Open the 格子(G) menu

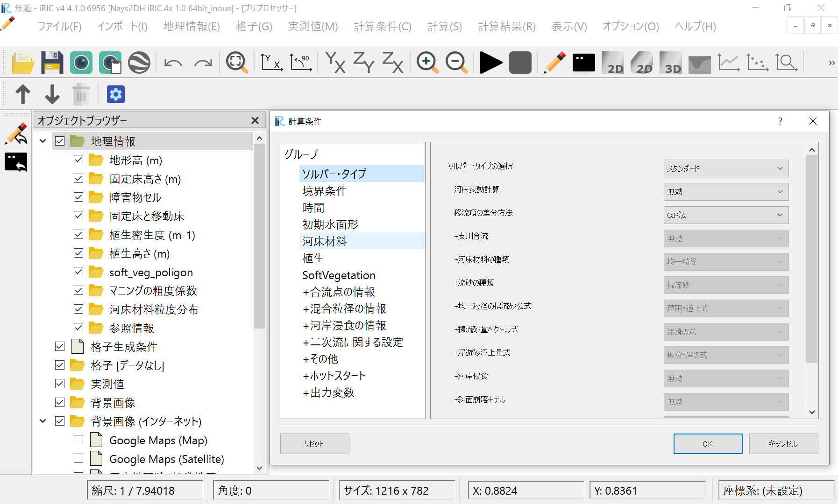pyautogui.click(x=254, y=27)
